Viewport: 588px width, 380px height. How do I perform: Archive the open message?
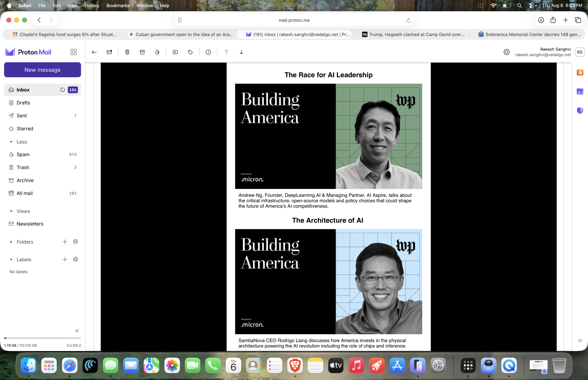(142, 52)
